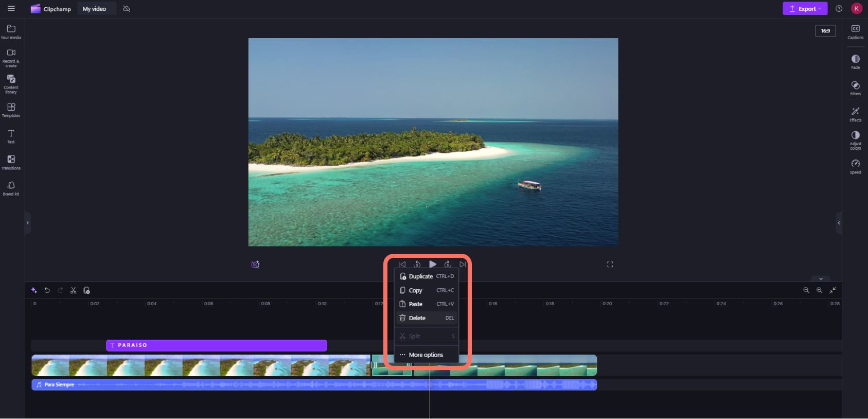
Task: Choose Paste from context menu
Action: click(427, 304)
